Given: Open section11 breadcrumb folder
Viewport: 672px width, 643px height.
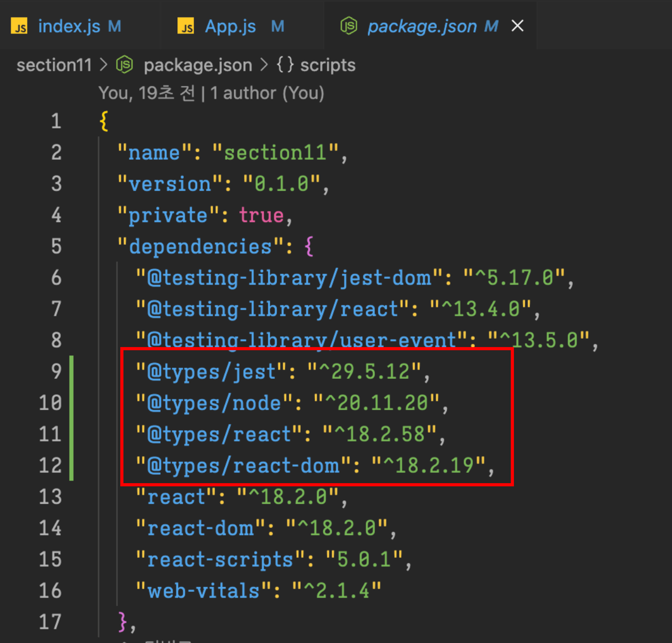Looking at the screenshot, I should [54, 65].
